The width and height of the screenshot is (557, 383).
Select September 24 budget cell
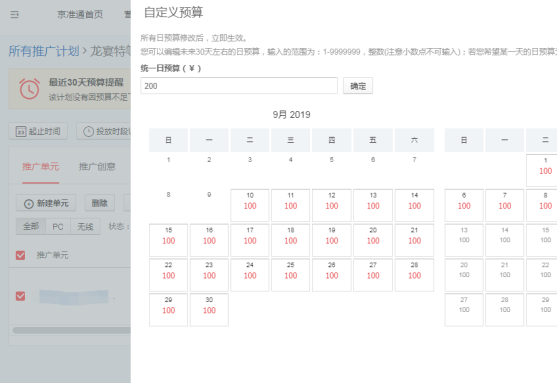tap(250, 275)
